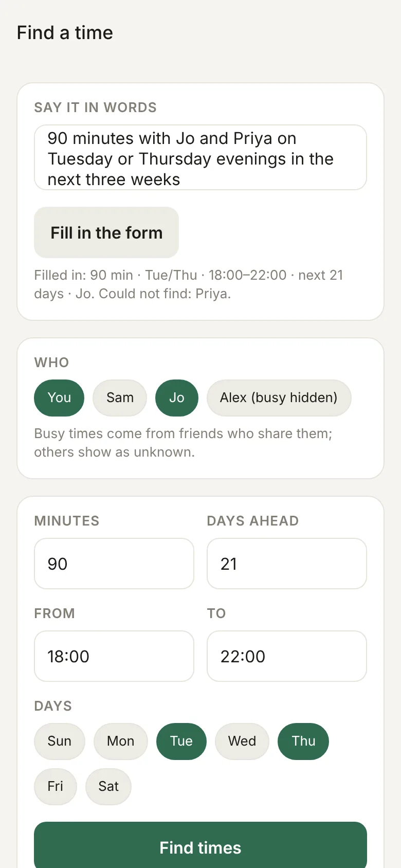Open the To time field
Screen dimensions: 401x868
(287, 656)
